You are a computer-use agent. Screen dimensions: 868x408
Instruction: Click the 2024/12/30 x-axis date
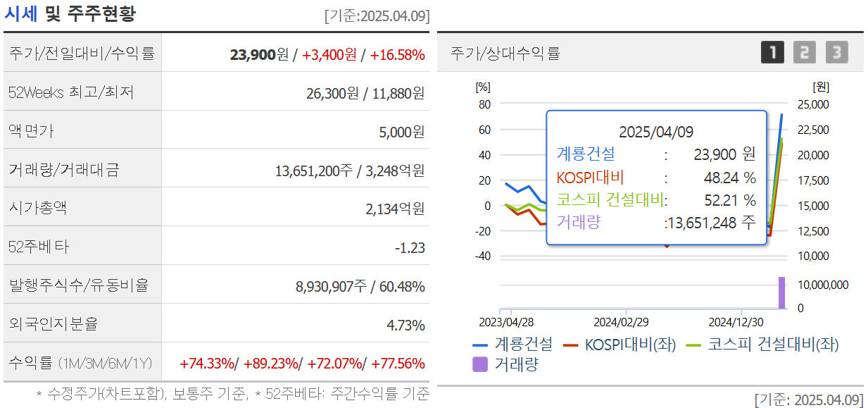point(736,322)
